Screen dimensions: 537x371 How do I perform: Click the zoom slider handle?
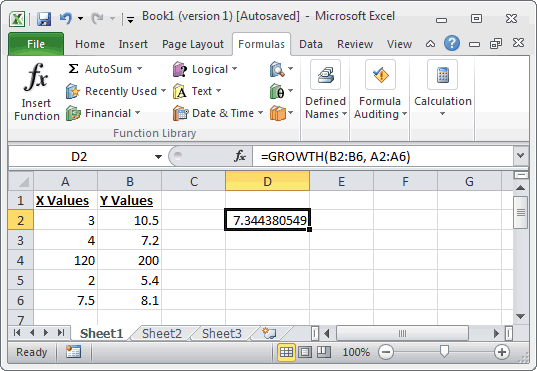444,351
